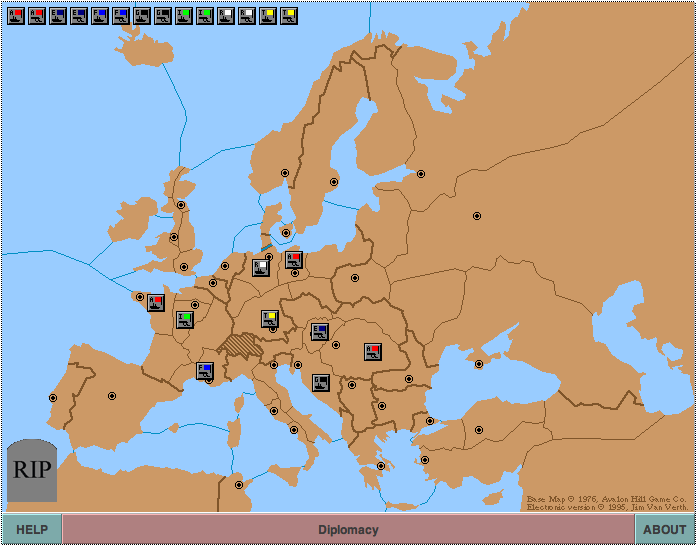Choose the Russia fleet piece in the top tray
The width and height of the screenshot is (697, 546).
226,16
